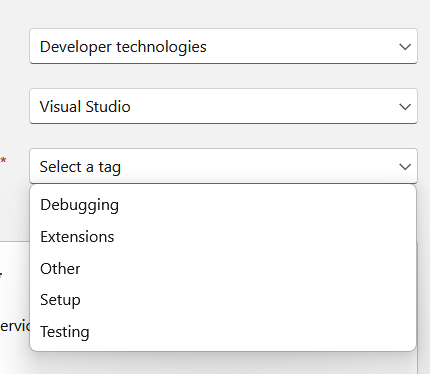Click chevron arrow beside Developer technologies
430x374 pixels.
[x=405, y=47]
